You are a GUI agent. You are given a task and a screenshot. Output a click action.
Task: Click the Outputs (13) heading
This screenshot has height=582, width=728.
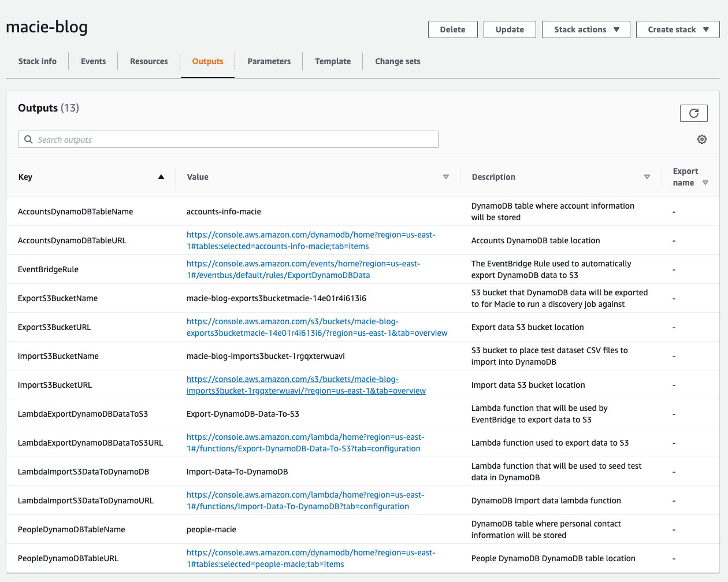[49, 108]
